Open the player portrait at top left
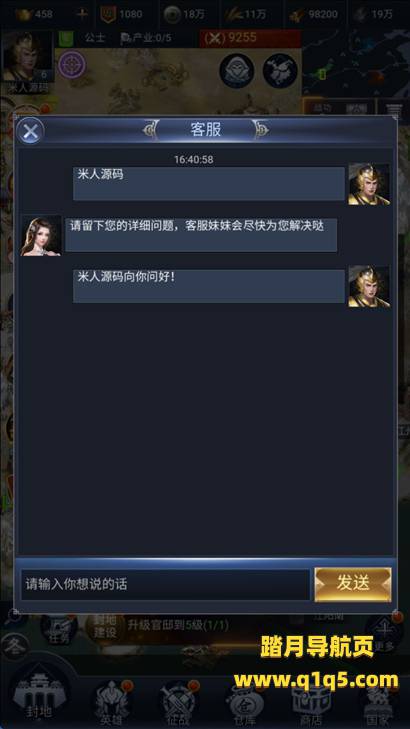Screen dimensions: 410x729 coord(27,58)
